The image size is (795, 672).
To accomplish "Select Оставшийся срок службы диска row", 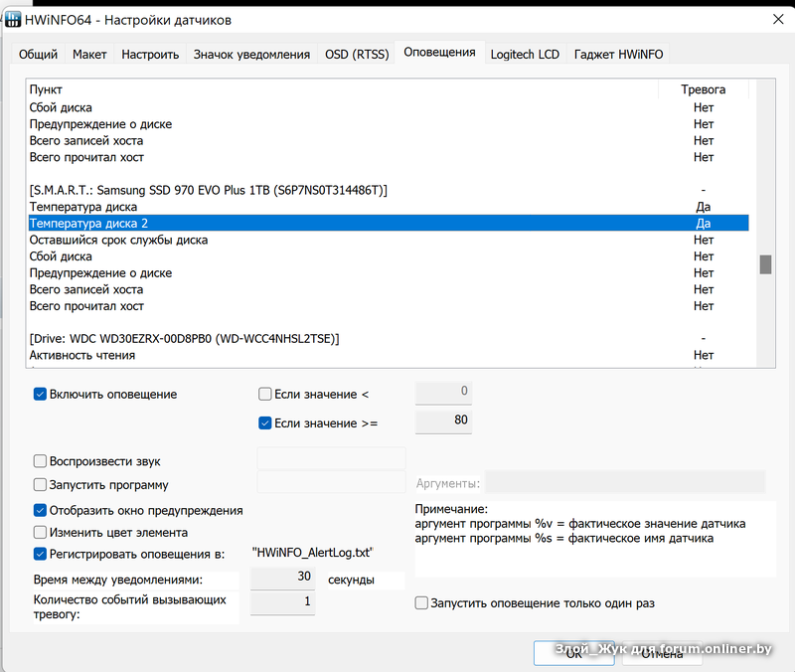I will click(118, 240).
